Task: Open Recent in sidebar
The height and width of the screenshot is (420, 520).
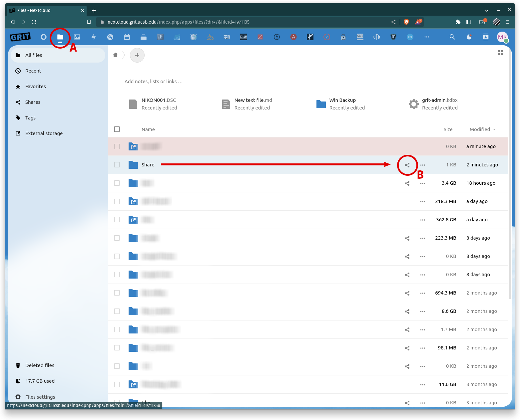Action: (58, 71)
